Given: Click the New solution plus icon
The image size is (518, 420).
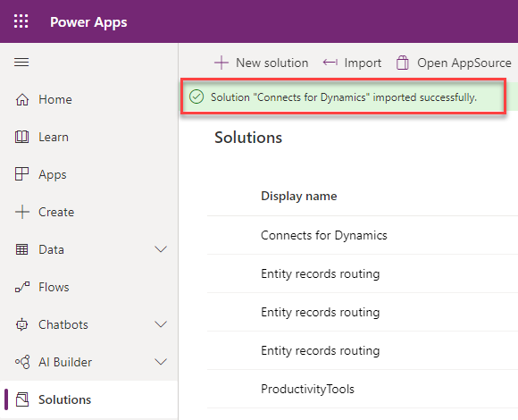Looking at the screenshot, I should pos(221,63).
